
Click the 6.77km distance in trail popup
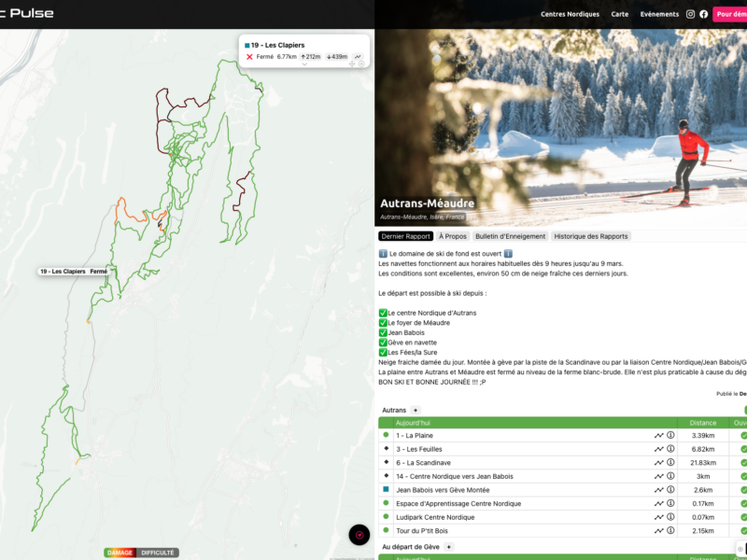tap(287, 57)
